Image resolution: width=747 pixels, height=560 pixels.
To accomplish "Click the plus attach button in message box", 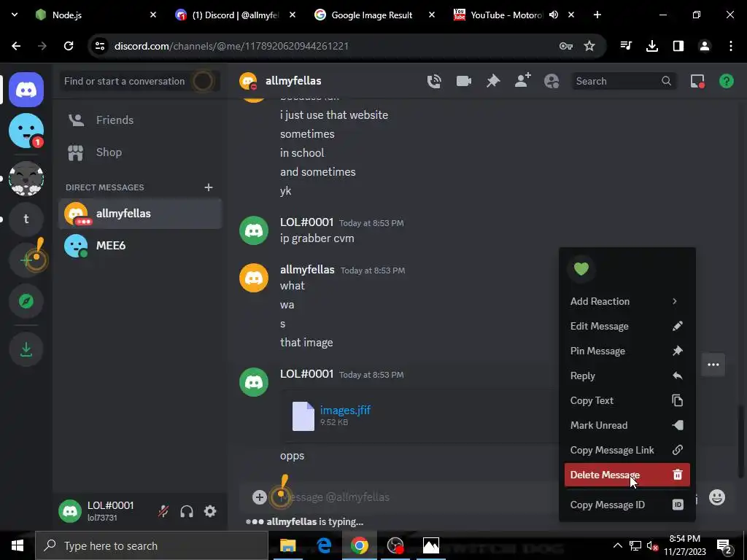I will [259, 497].
